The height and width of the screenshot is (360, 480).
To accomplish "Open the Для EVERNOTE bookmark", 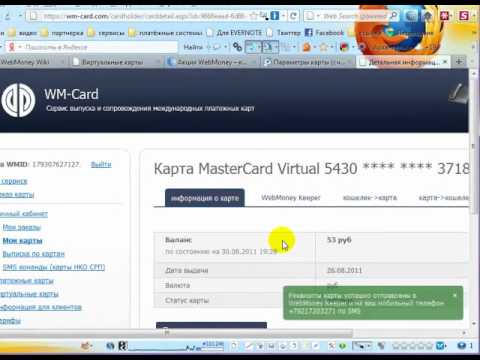I will pyautogui.click(x=234, y=33).
